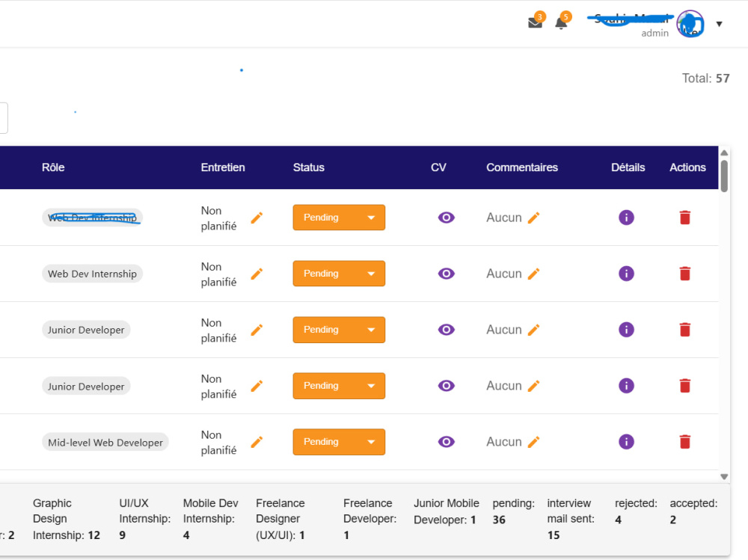Click 'Graphic Design Internship: 12' stat
The image size is (748, 560).
(67, 519)
